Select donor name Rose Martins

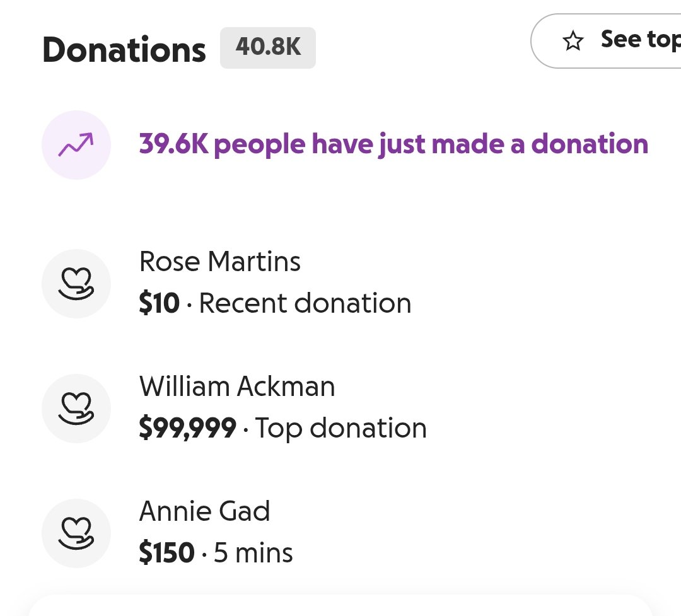[219, 262]
